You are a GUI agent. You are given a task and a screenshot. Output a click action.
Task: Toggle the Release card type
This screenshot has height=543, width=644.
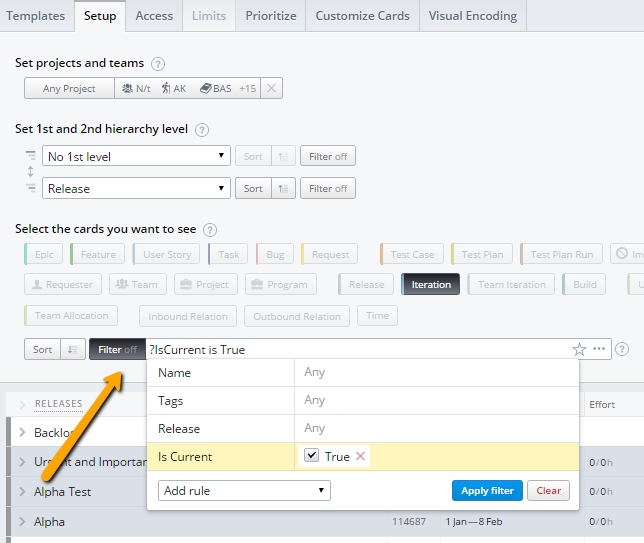coord(366,284)
